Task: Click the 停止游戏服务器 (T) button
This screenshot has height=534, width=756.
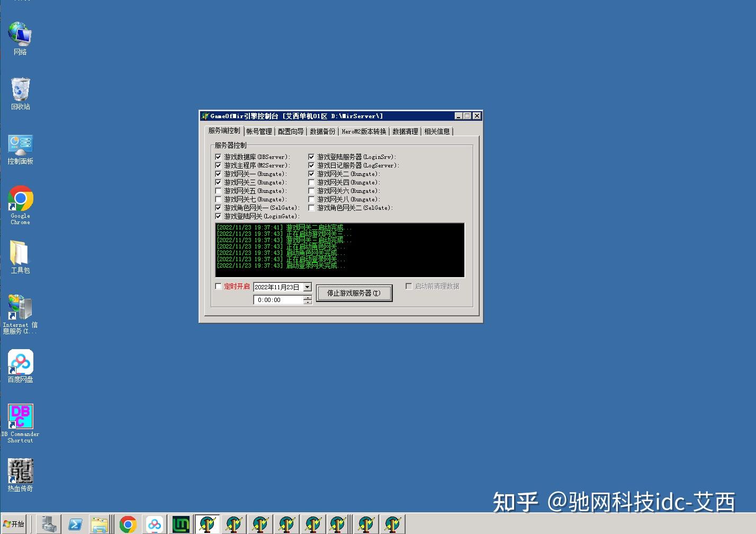Action: [354, 293]
